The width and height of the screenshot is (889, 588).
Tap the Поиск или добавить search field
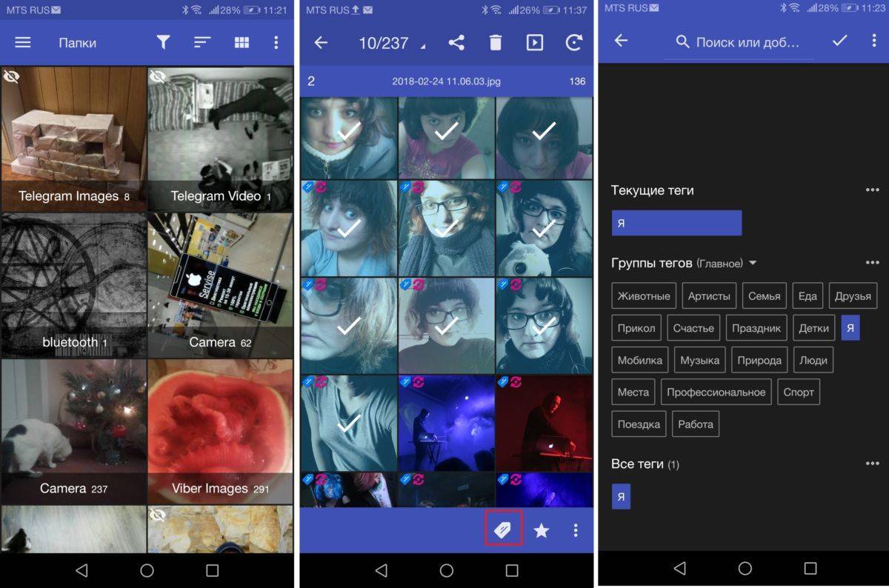[x=747, y=42]
